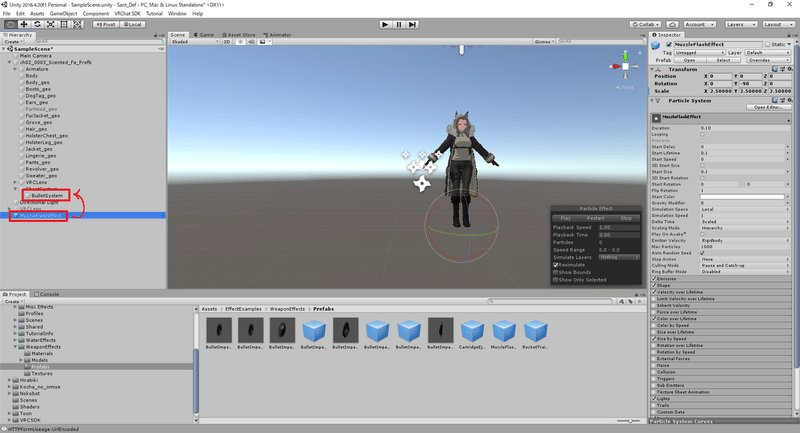
Task: Open the VRChat SDK menu
Action: click(127, 14)
